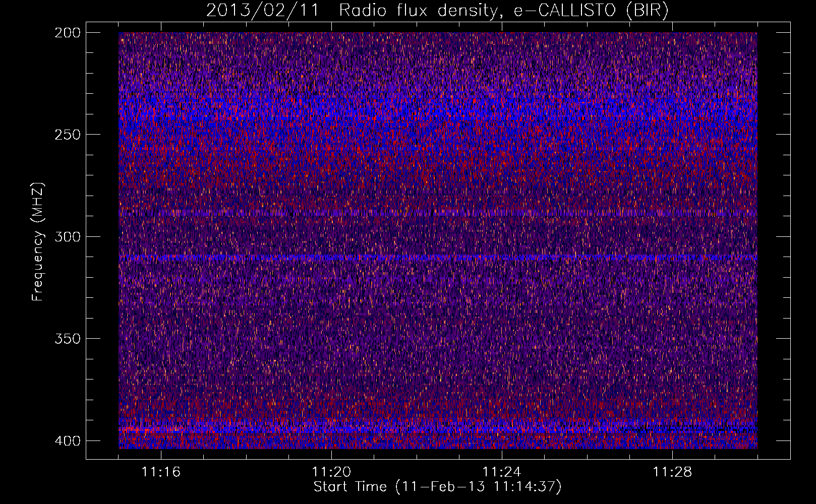Click the thin blue emission line near 310 MHz

pos(438,257)
